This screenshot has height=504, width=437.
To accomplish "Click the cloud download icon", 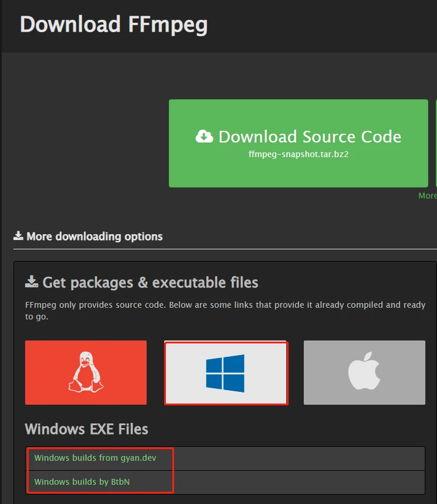I will 204,137.
